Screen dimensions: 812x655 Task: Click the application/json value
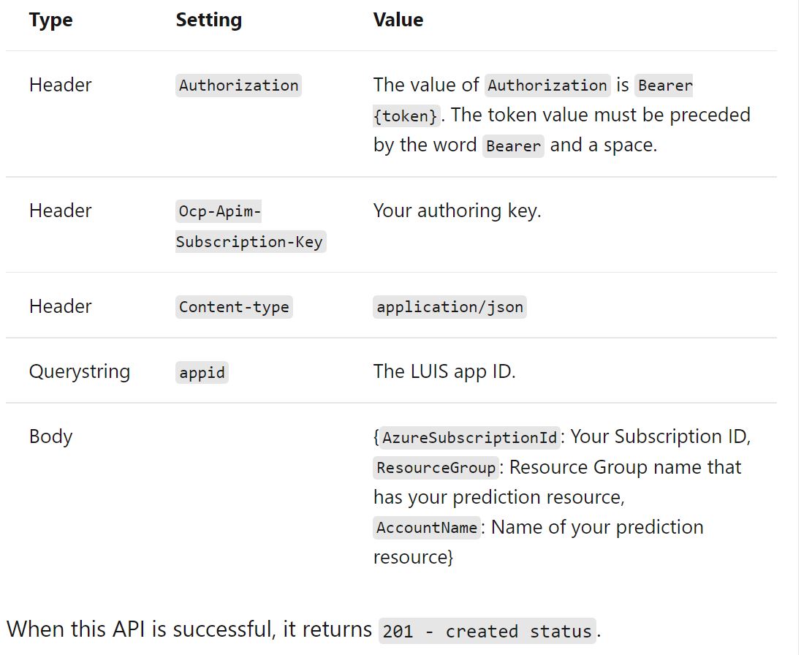449,307
